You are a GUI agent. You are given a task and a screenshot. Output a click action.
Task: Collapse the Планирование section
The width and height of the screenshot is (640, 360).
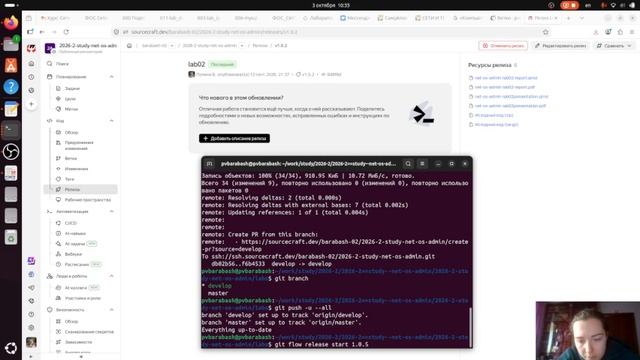click(x=111, y=77)
